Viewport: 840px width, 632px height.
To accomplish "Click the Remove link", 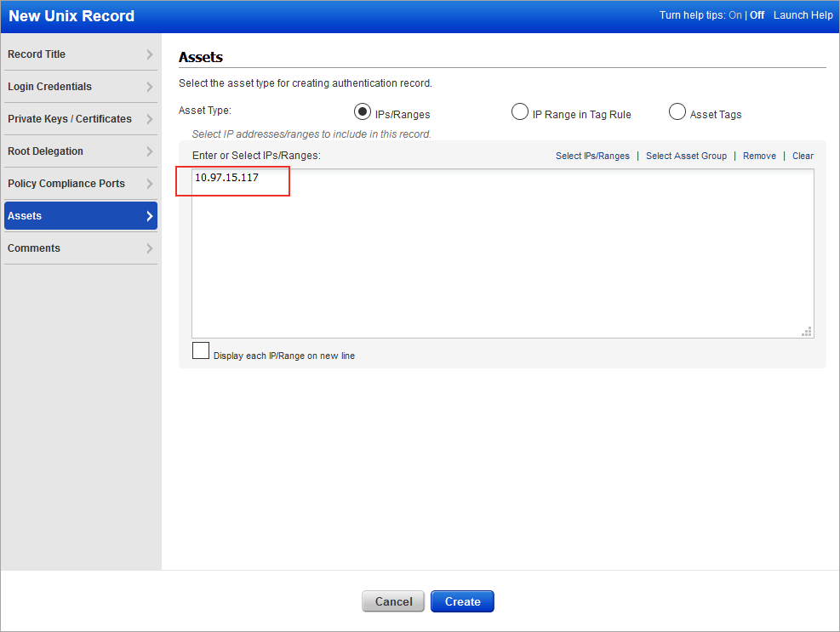I will [x=759, y=156].
